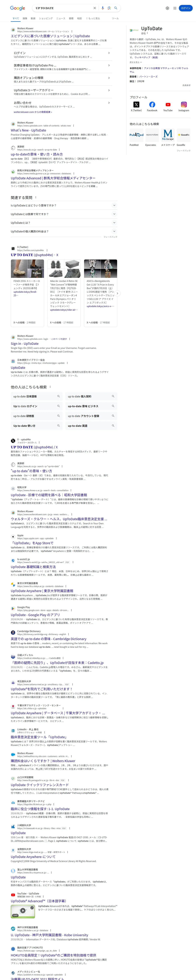Search up-to-date 英語 suggestion
Image resolution: width=196 pixels, height=980 pixels.
pos(91,426)
